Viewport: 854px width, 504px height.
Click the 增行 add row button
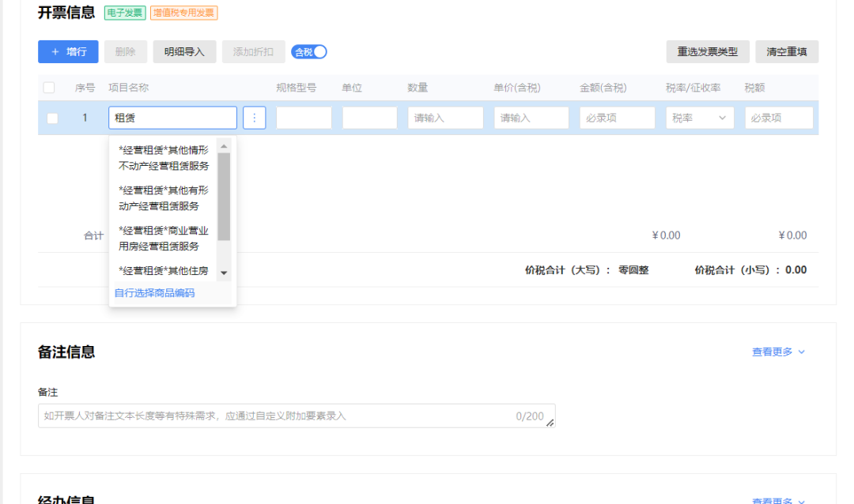coord(68,51)
